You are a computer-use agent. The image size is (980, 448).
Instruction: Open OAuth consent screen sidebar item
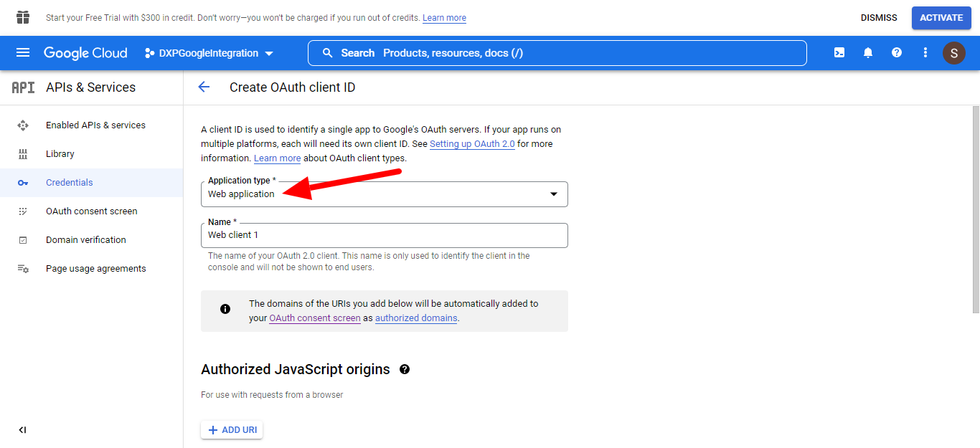point(91,211)
